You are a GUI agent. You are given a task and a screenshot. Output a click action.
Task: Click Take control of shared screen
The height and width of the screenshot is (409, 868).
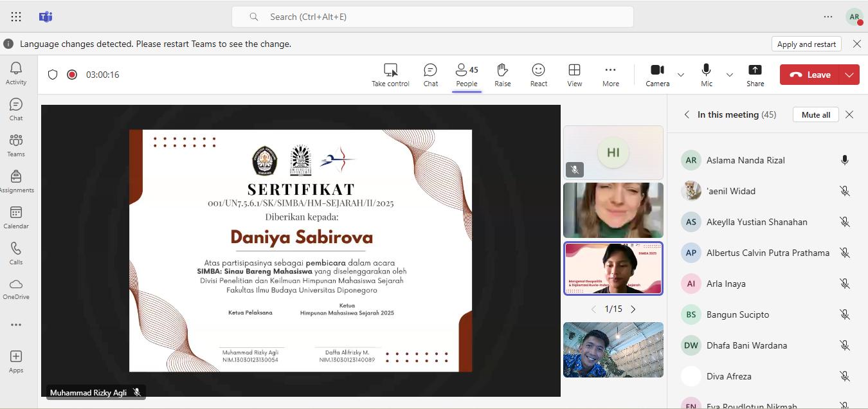[x=390, y=75]
